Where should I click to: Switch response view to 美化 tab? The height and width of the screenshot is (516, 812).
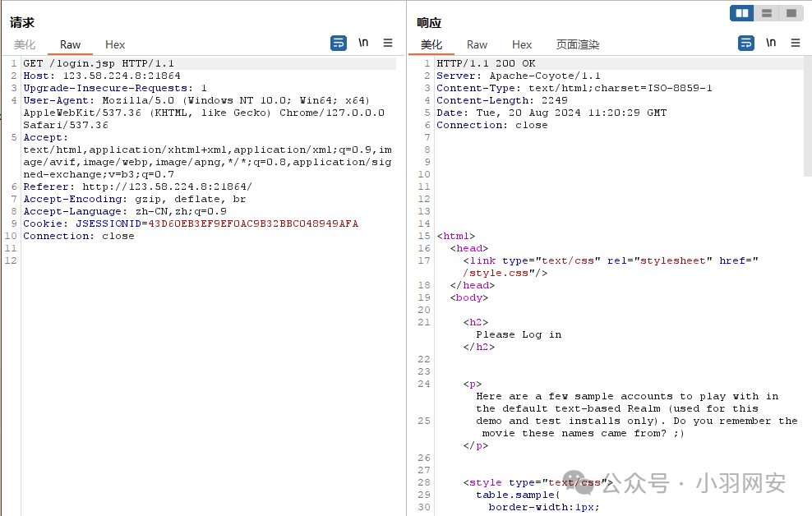coord(431,45)
